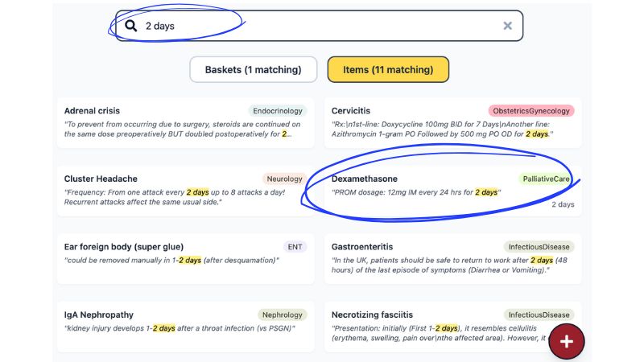This screenshot has height=362, width=644.
Task: Click the Nephrology category tag
Action: [283, 315]
